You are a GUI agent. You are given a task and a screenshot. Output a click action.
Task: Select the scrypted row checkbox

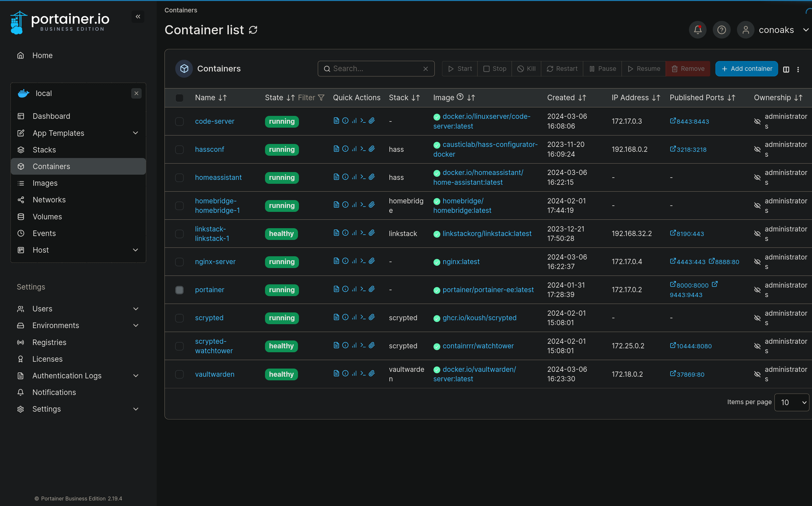[x=179, y=318]
